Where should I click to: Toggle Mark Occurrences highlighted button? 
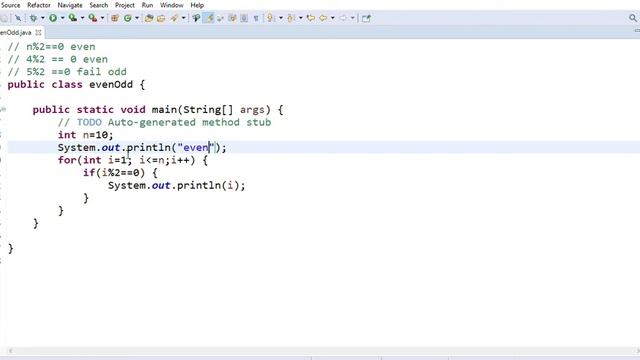click(209, 18)
